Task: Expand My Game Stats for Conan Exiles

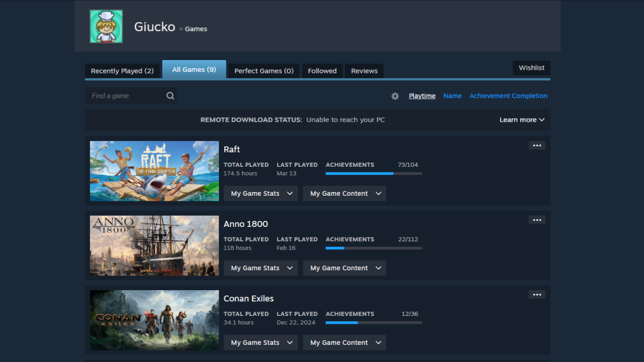Action: click(261, 343)
